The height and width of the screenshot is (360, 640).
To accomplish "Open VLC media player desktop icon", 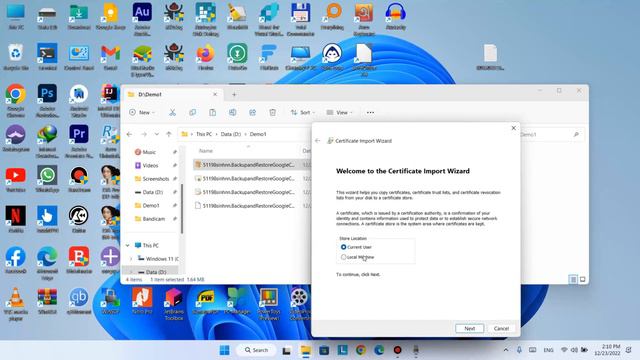I will (16, 304).
